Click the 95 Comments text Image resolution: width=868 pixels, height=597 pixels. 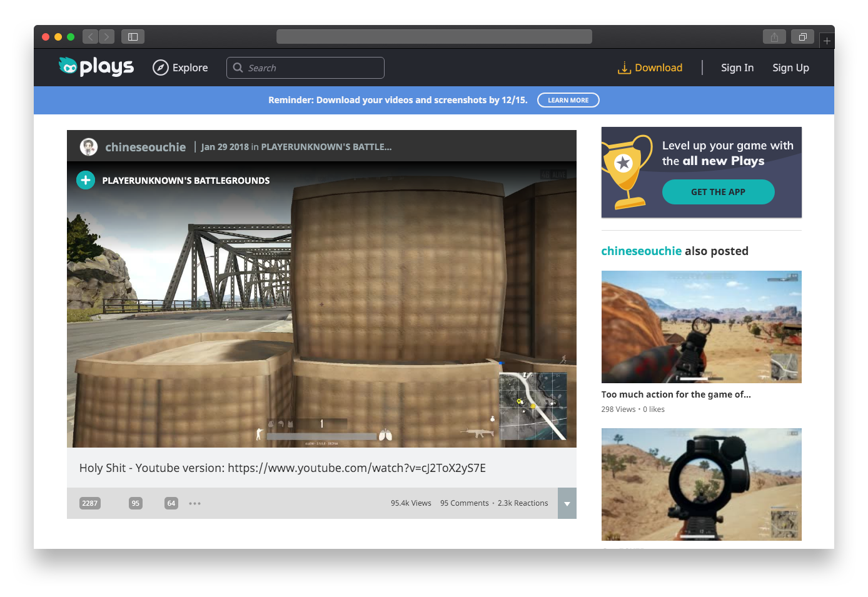(x=464, y=503)
